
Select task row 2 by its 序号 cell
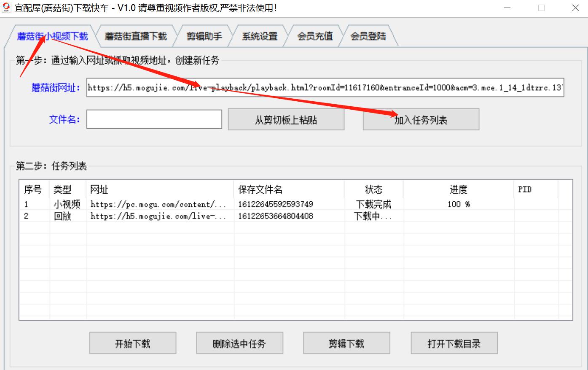26,216
